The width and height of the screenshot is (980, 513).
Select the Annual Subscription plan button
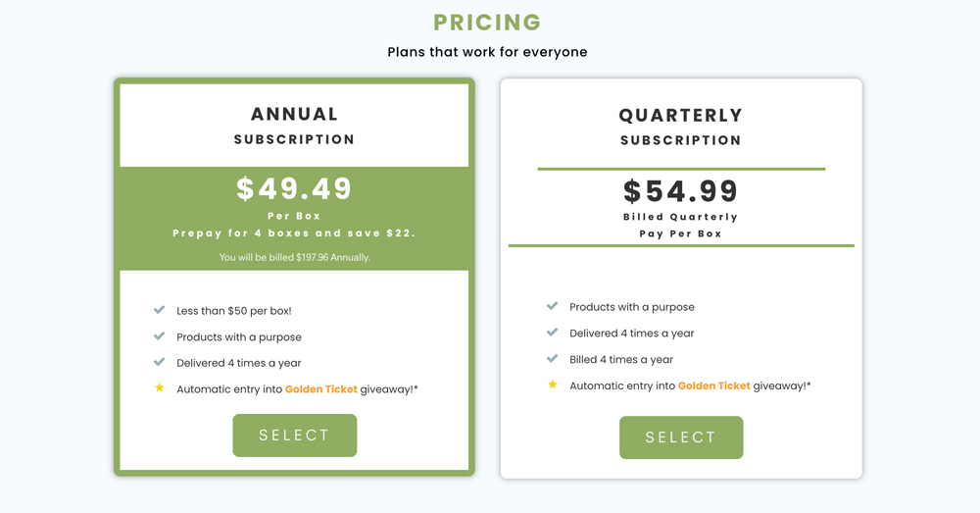coord(294,436)
